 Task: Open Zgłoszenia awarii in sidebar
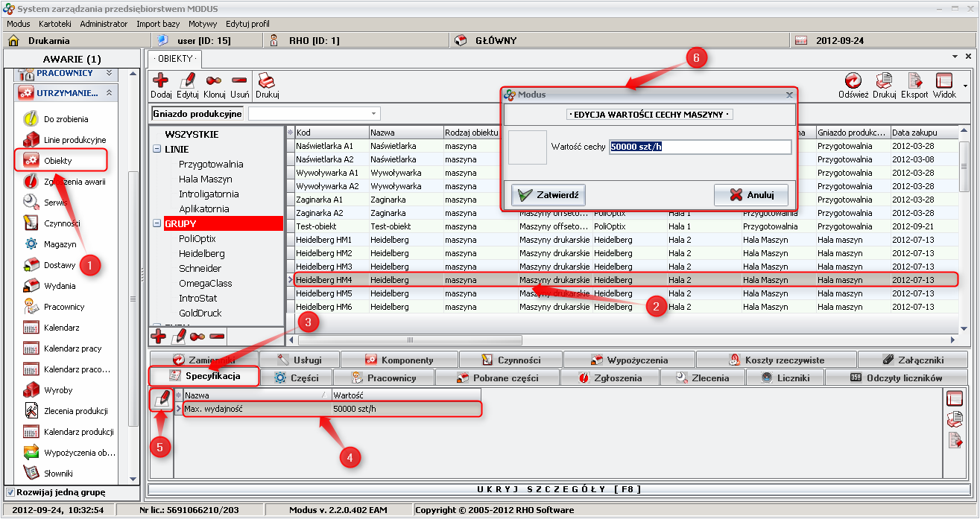pyautogui.click(x=75, y=182)
